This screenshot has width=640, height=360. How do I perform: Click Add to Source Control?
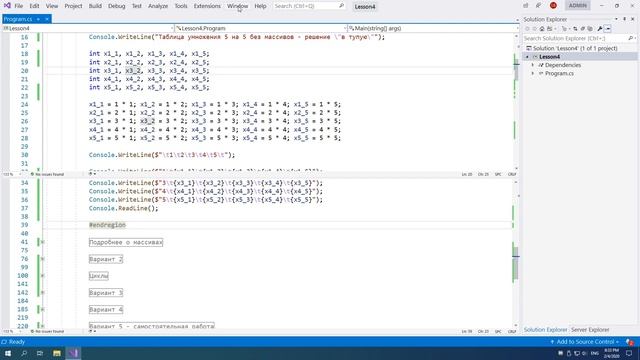click(584, 342)
